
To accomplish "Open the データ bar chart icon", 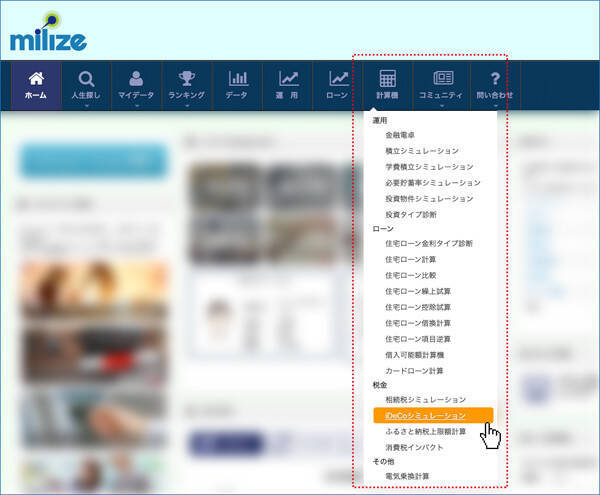I will click(237, 79).
